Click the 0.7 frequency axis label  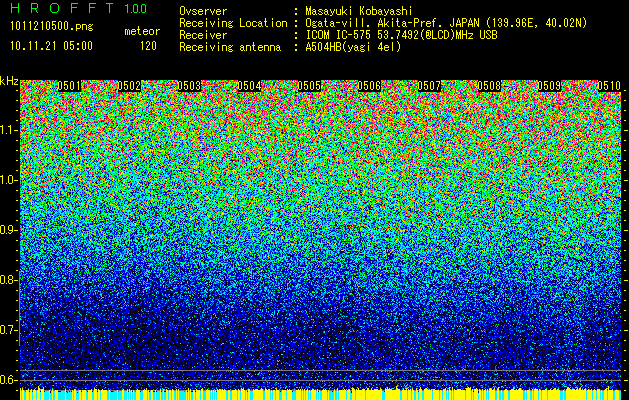coord(7,330)
